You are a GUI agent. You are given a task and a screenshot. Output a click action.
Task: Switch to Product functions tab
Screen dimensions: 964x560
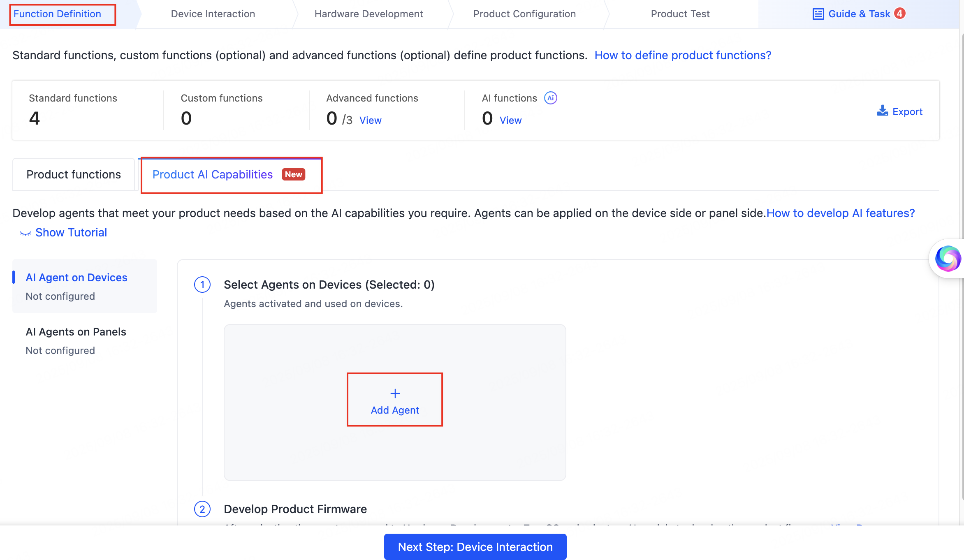tap(74, 174)
